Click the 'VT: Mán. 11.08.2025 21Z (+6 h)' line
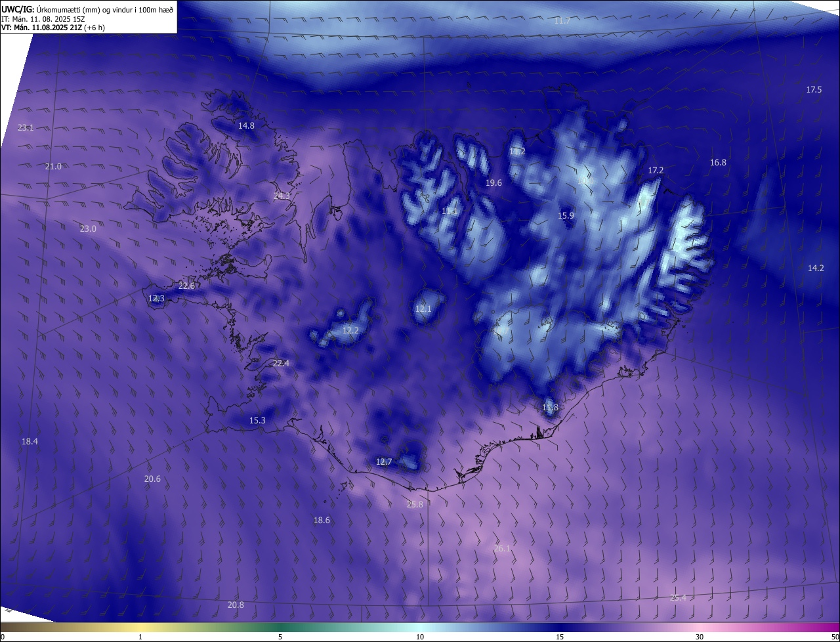 [53, 28]
